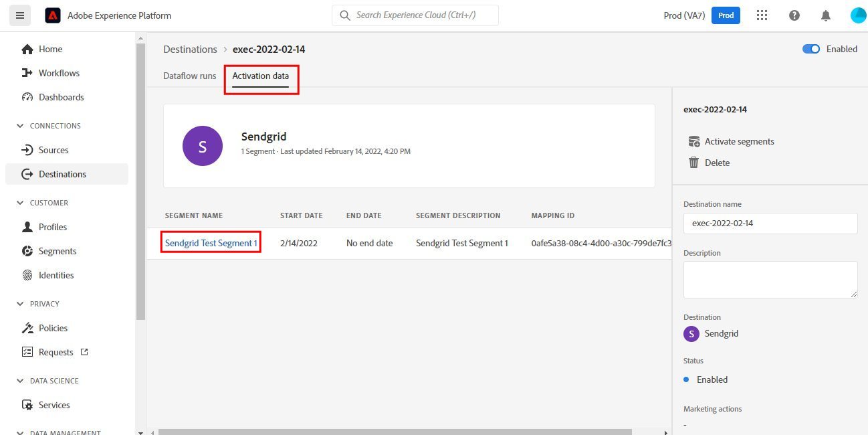Click the mapping ID value cell
The width and height of the screenshot is (868, 435).
coord(601,243)
